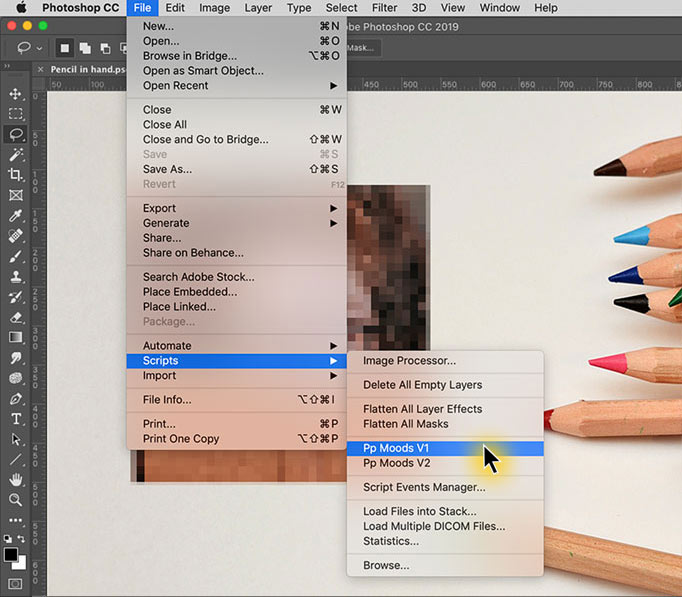
Task: Open the Edit Toolbar three-dots menu
Action: (16, 520)
